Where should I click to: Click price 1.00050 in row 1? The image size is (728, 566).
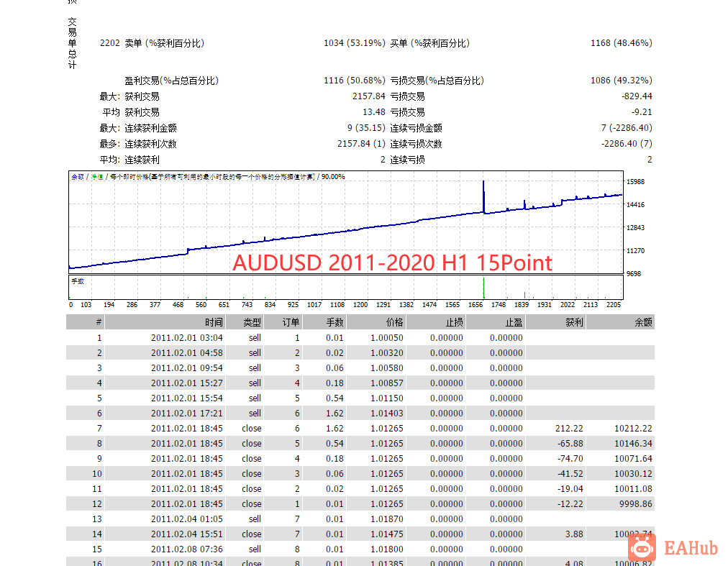point(387,337)
